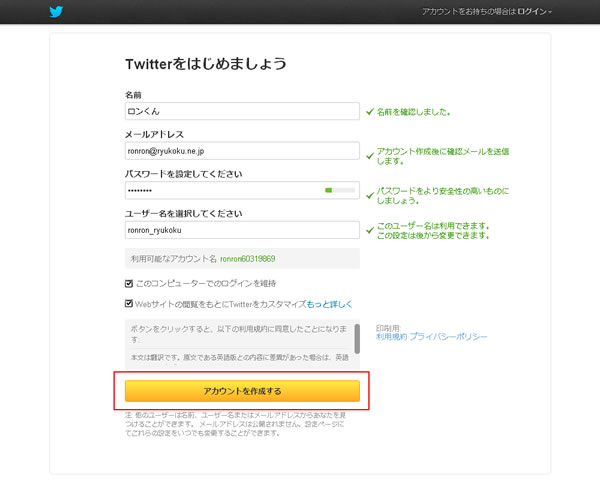Focus the メールアドレス input field

tap(242, 151)
